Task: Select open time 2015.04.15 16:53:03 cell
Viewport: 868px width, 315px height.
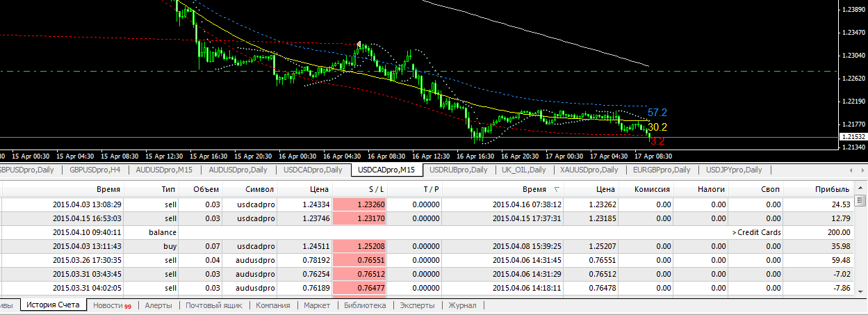Action: coord(88,218)
